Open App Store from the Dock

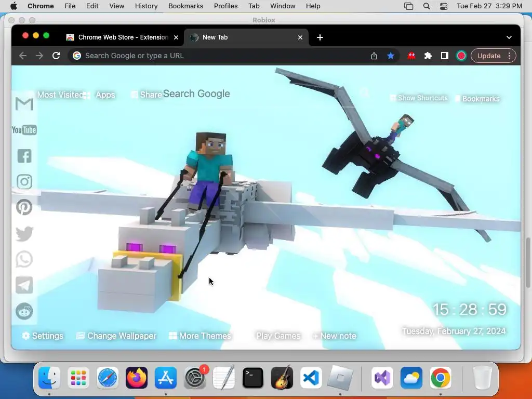(x=166, y=378)
